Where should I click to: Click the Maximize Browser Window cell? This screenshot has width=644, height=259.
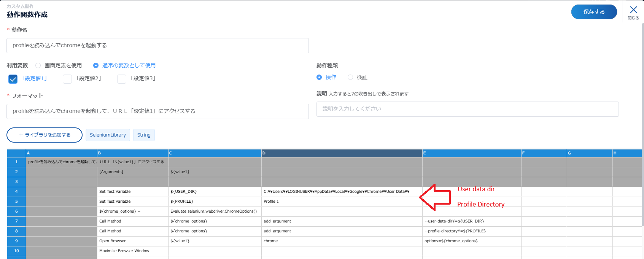coord(132,251)
